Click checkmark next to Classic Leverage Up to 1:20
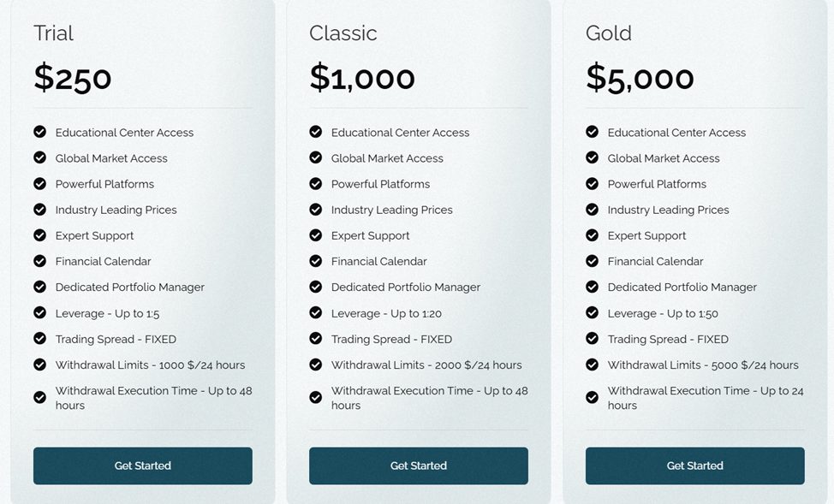 tap(315, 313)
